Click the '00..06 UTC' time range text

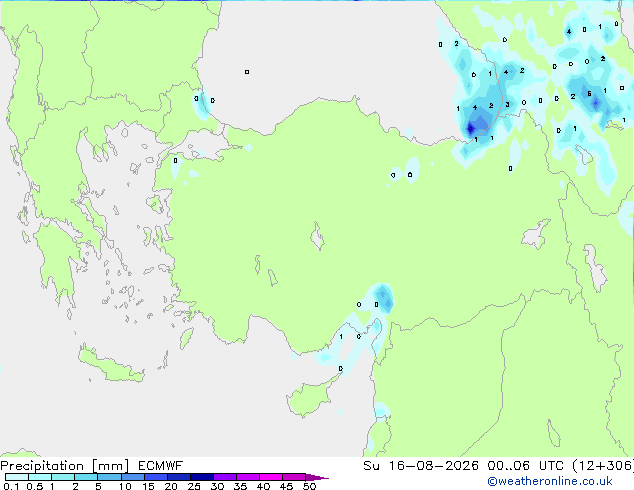[x=525, y=466]
